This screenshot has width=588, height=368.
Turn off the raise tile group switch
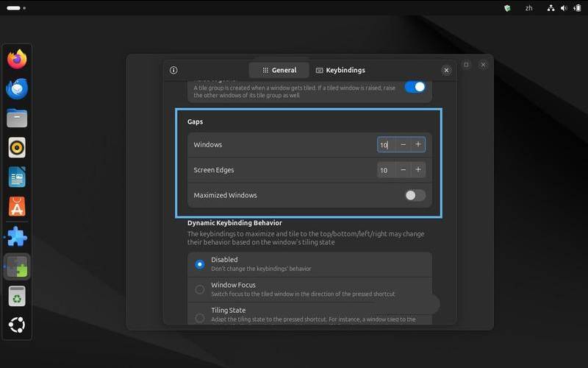tap(415, 87)
